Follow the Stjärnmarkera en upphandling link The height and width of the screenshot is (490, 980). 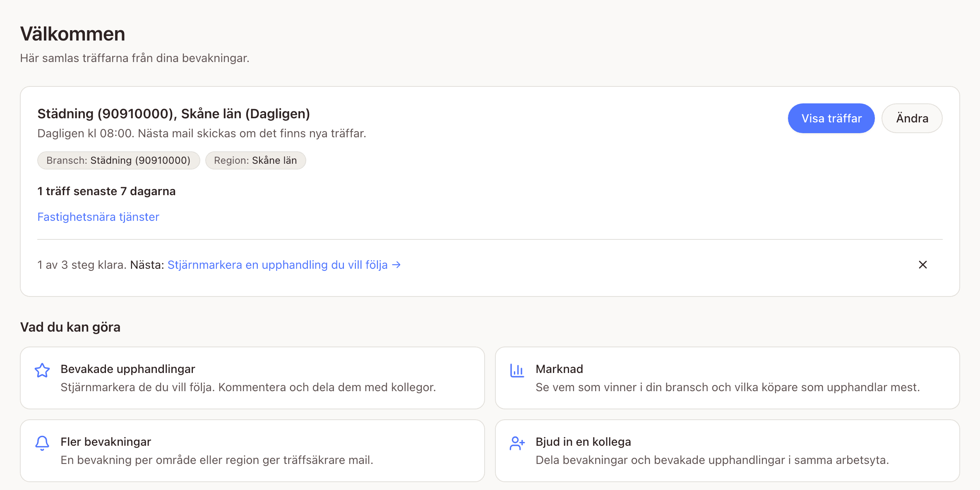284,265
